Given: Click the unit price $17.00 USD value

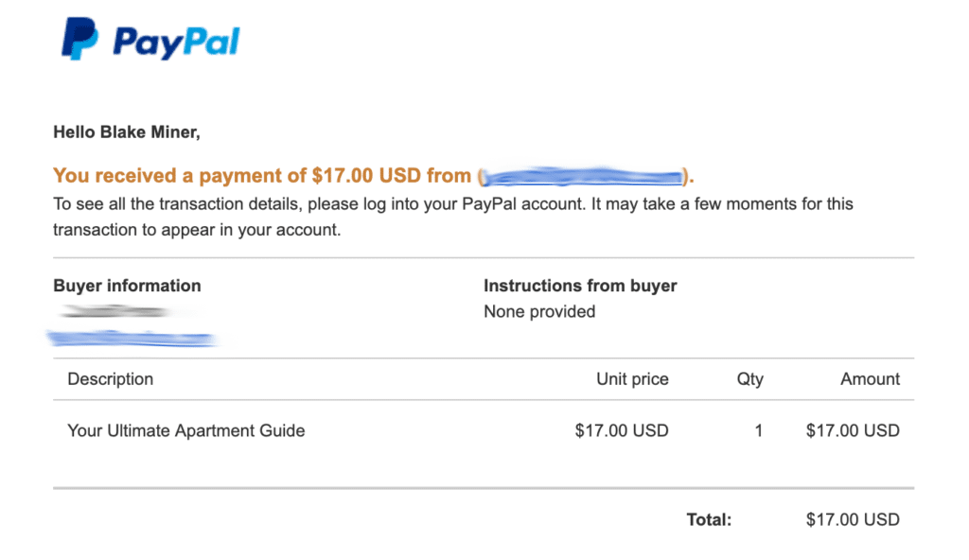Looking at the screenshot, I should click(622, 430).
